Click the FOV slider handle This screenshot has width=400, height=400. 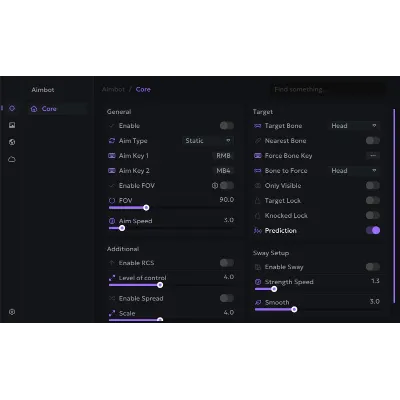[x=146, y=208]
